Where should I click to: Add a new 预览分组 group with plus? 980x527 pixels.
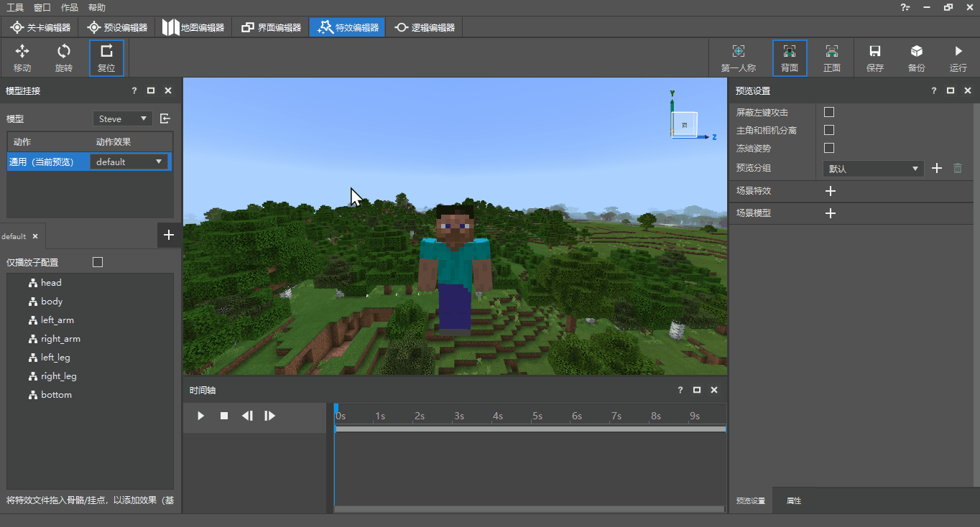click(937, 168)
